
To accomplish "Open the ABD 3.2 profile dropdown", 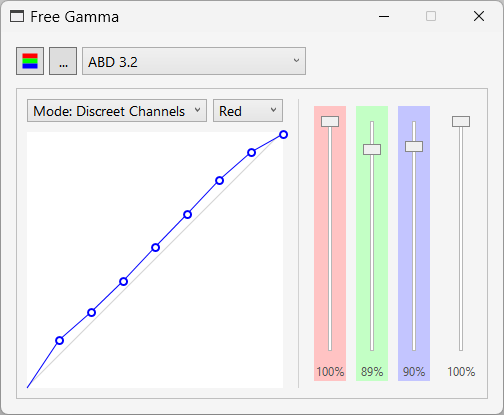I will pos(194,61).
